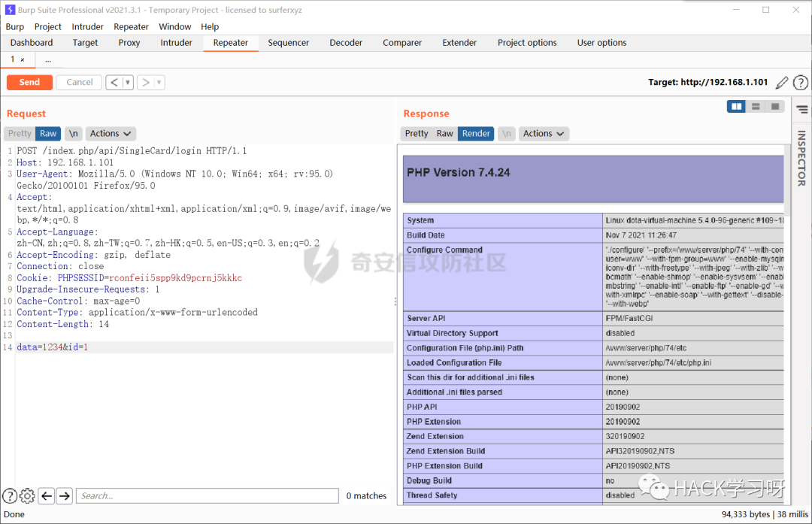Select side-by-side split layout icon
The width and height of the screenshot is (812, 524).
click(736, 107)
